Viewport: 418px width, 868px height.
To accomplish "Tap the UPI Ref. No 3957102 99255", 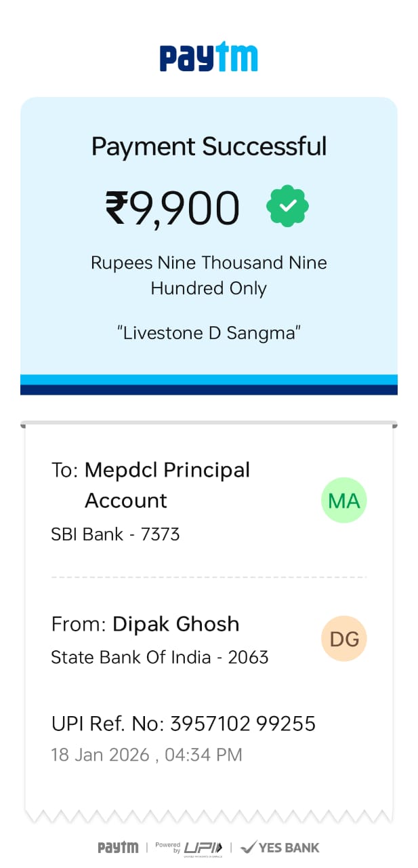I will click(x=184, y=724).
